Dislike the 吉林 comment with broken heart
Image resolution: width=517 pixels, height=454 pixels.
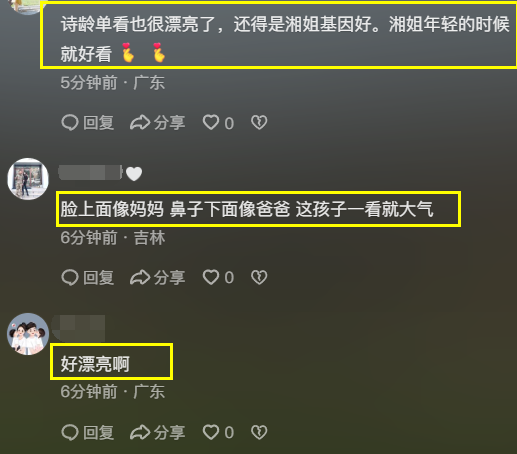[259, 277]
